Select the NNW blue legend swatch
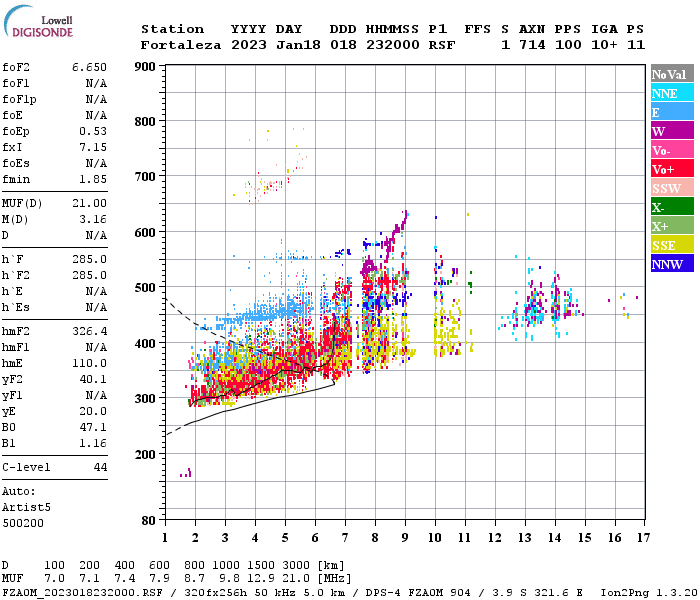The width and height of the screenshot is (700, 600). click(672, 263)
